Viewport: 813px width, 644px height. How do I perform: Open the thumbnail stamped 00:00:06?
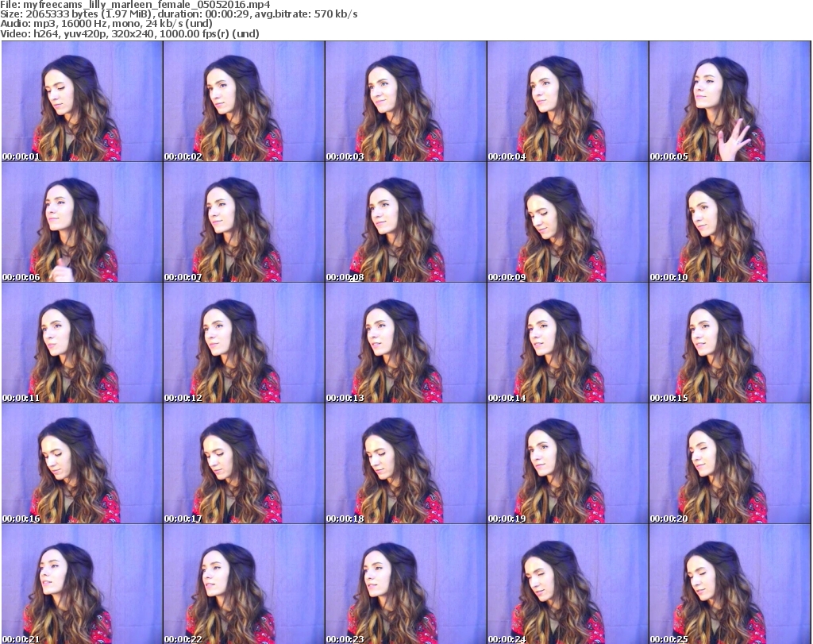pyautogui.click(x=82, y=222)
